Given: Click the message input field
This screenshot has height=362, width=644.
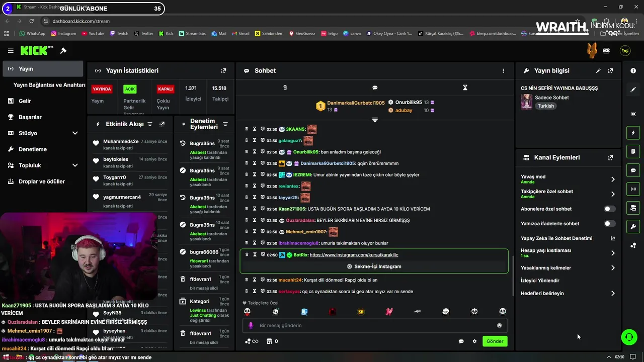Looking at the screenshot, I should (x=375, y=325).
